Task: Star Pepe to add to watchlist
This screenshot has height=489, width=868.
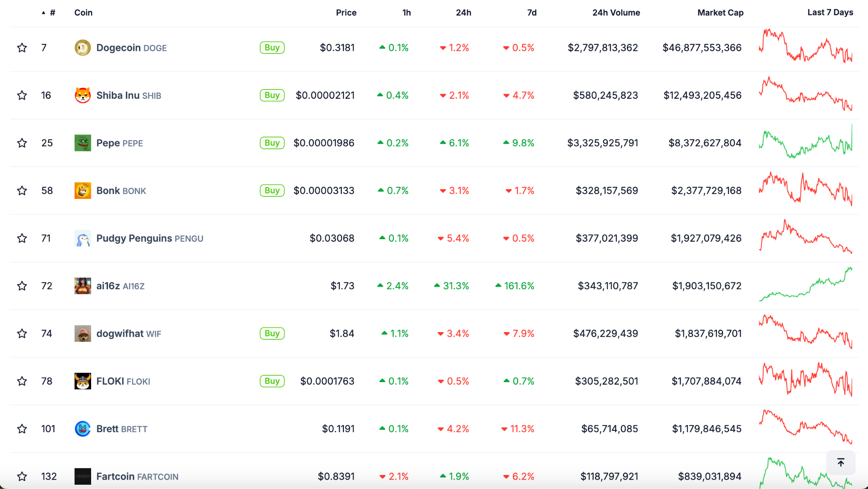Action: (22, 143)
